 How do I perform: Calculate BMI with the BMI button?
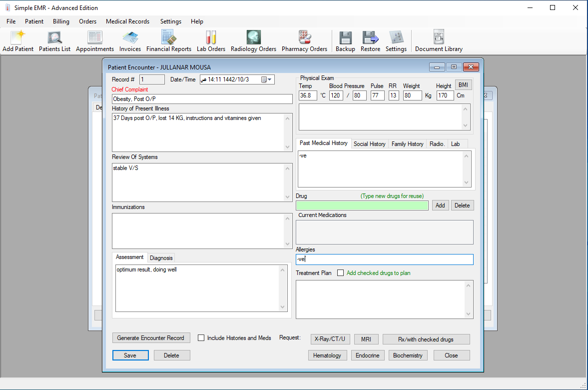click(463, 85)
